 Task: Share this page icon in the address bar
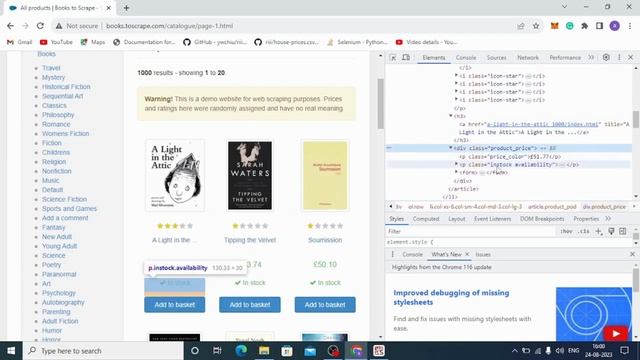(521, 26)
